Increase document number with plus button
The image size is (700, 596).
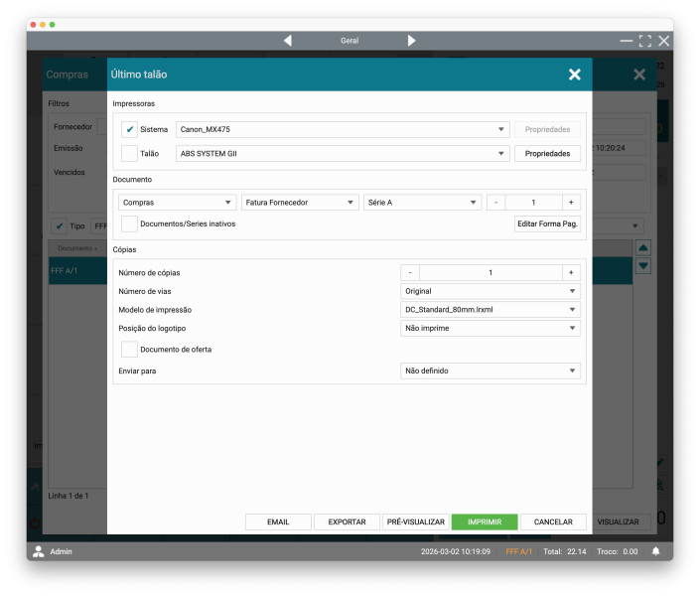click(571, 202)
